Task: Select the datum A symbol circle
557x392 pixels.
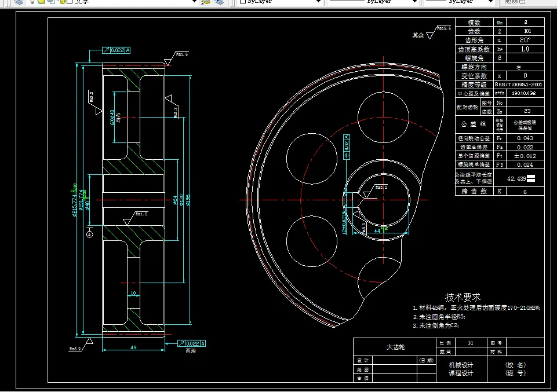Action: (x=90, y=234)
